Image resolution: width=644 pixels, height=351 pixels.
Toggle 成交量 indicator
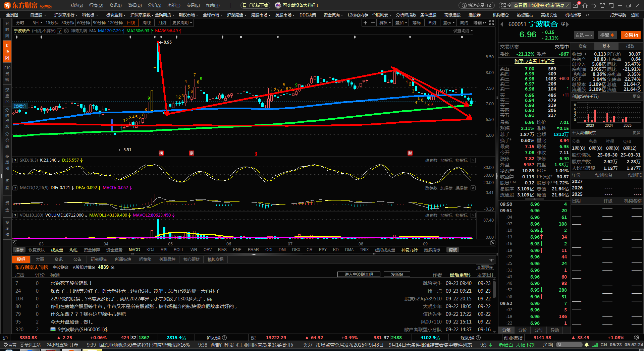[57, 250]
